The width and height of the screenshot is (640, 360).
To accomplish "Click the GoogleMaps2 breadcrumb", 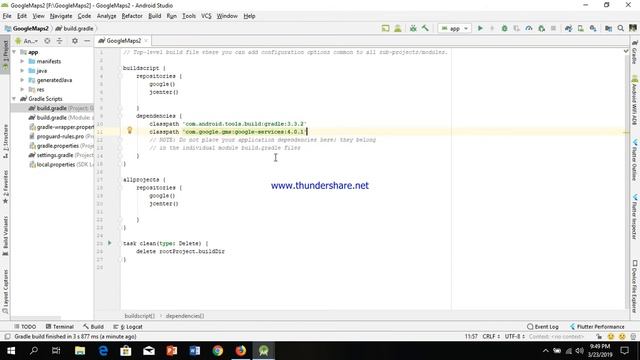I will coord(27,29).
